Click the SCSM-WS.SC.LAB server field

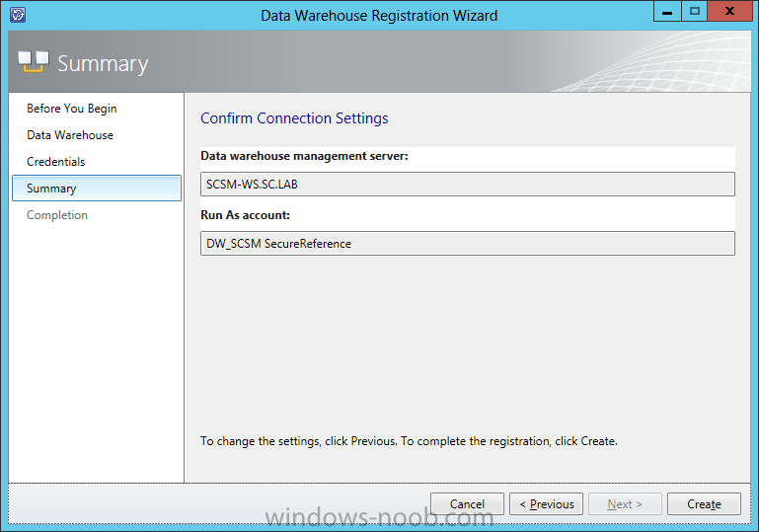468,184
